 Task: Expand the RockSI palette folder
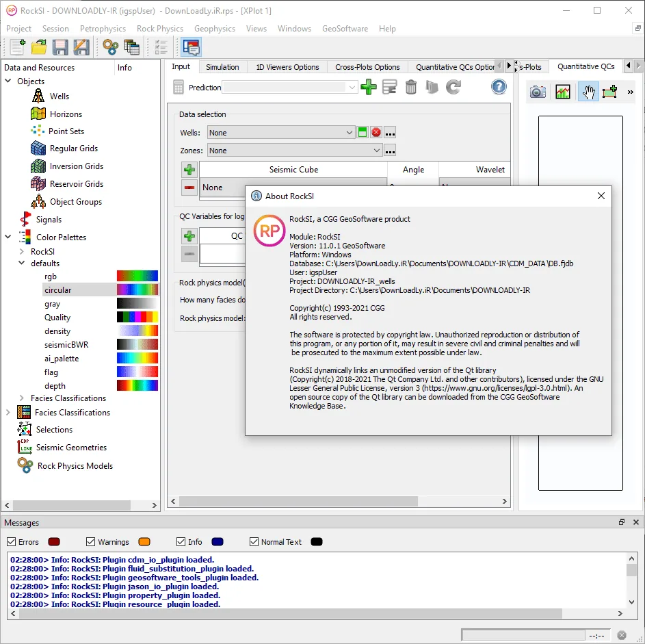[x=22, y=251]
